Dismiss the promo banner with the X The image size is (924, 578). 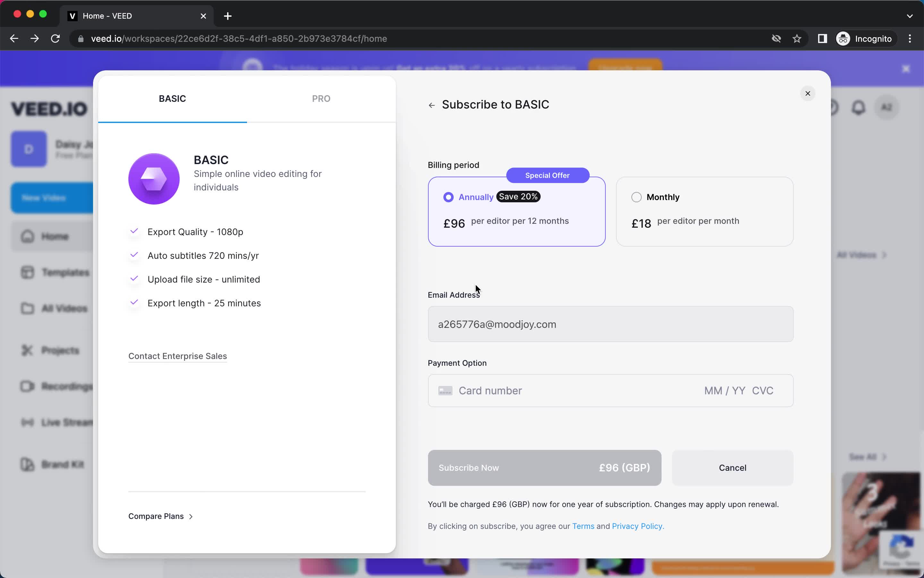coord(906,69)
